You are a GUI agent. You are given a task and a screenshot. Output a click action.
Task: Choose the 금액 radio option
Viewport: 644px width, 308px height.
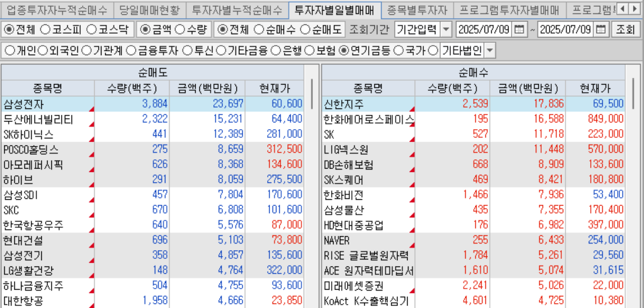click(145, 30)
